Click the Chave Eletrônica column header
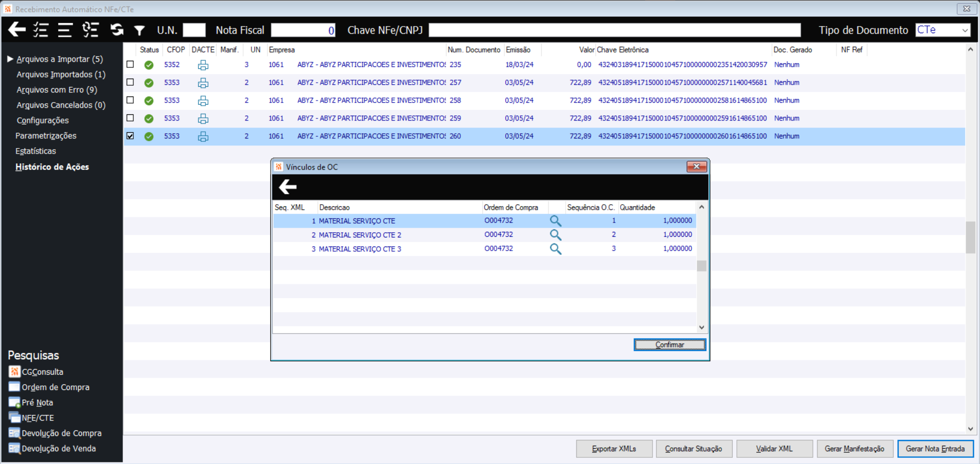The image size is (980, 464). (623, 50)
